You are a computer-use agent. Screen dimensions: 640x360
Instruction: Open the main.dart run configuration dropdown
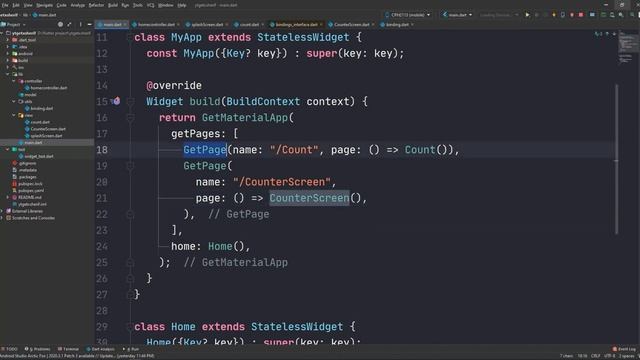[457, 15]
